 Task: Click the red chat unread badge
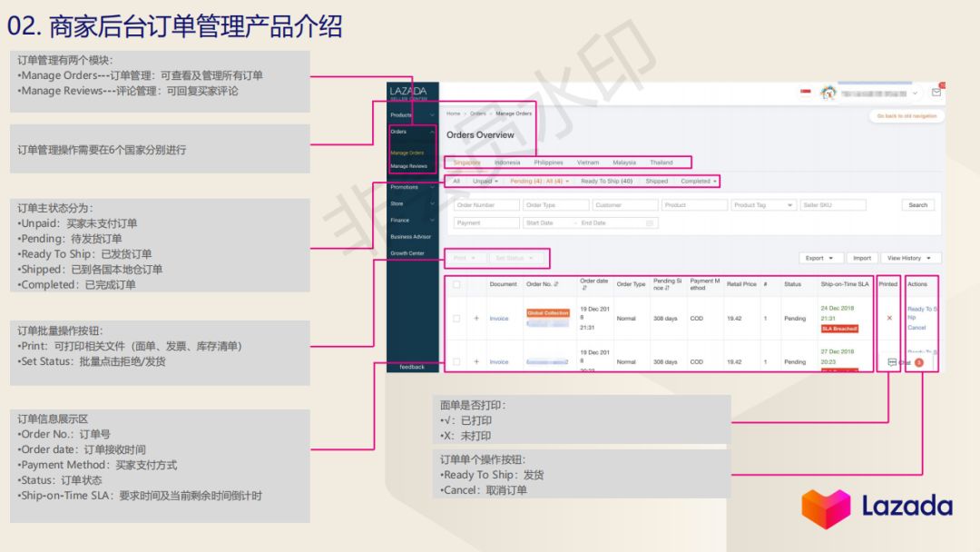point(918,362)
